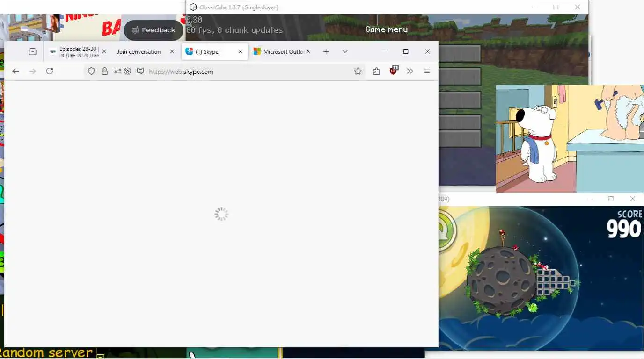The image size is (644, 359).
Task: Click the red bird on the slingshot
Action: pos(502,232)
